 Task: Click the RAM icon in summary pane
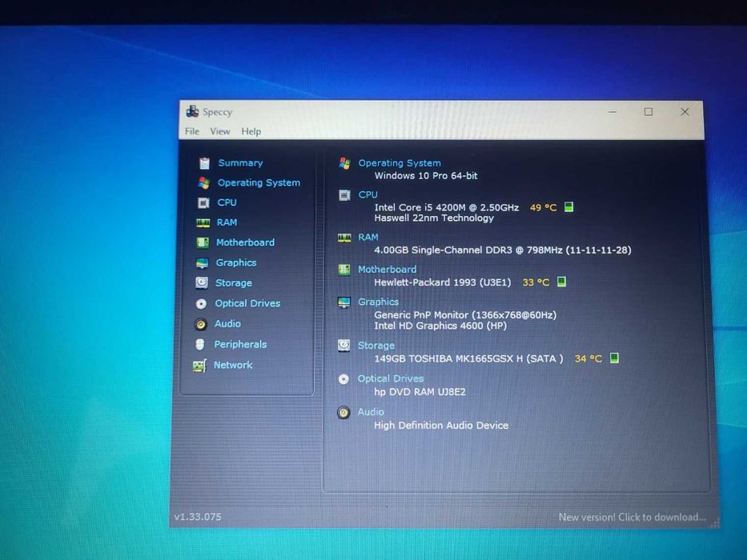344,238
